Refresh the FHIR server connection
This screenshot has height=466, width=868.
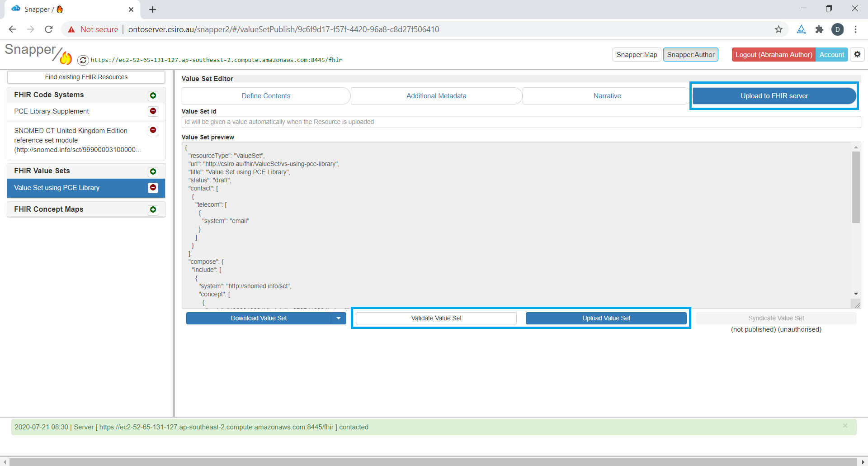point(83,60)
